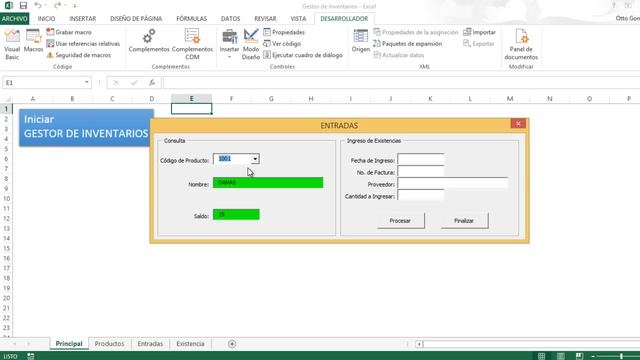
Task: Switch to DISEÑO DE PÁGINA tab
Action: point(136,19)
